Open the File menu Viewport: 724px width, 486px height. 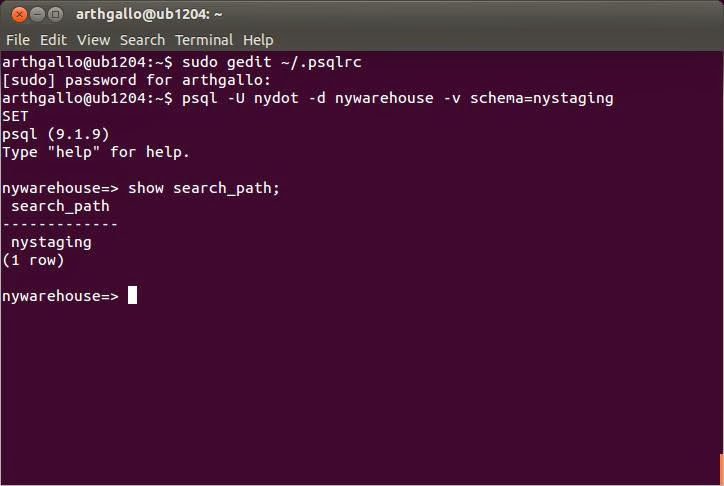coord(18,40)
